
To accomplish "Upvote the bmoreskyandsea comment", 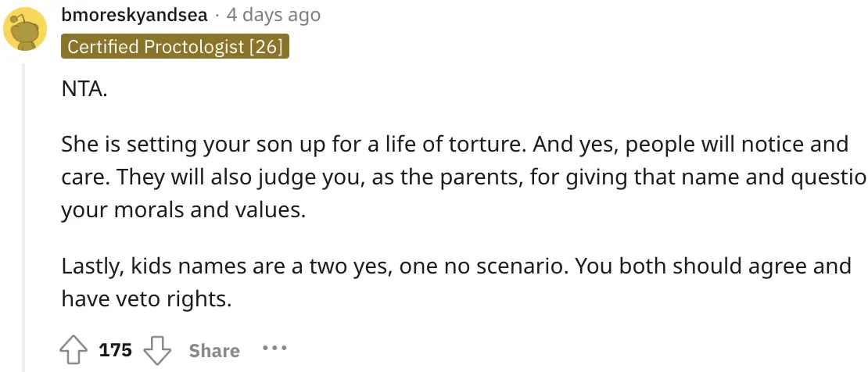I will tap(75, 350).
